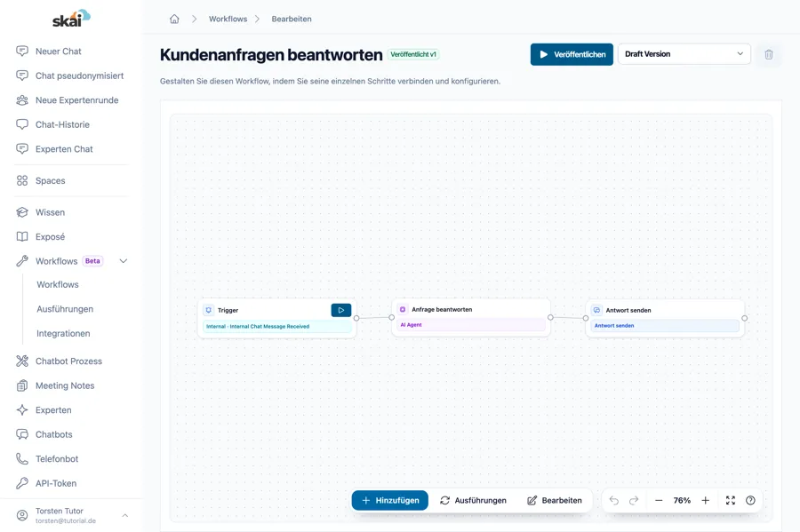The image size is (800, 532).
Task: Open Meeting Notes
Action: pyautogui.click(x=65, y=385)
